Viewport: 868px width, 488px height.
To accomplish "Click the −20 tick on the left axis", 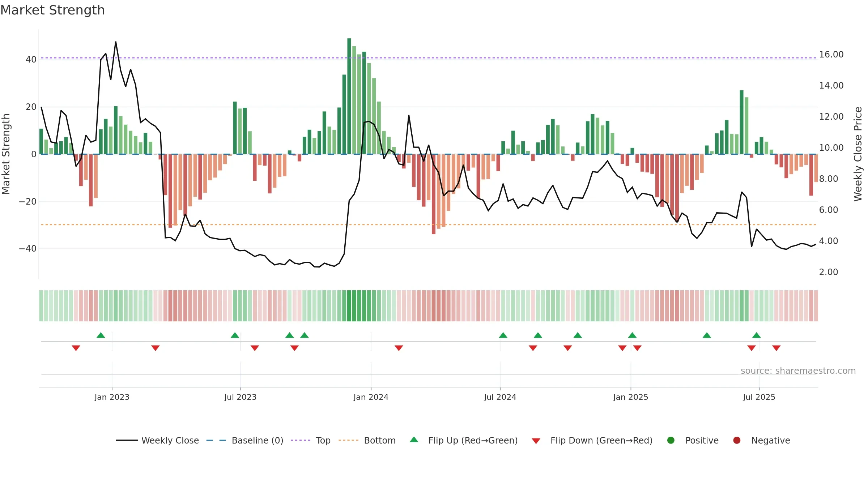I will pos(28,202).
